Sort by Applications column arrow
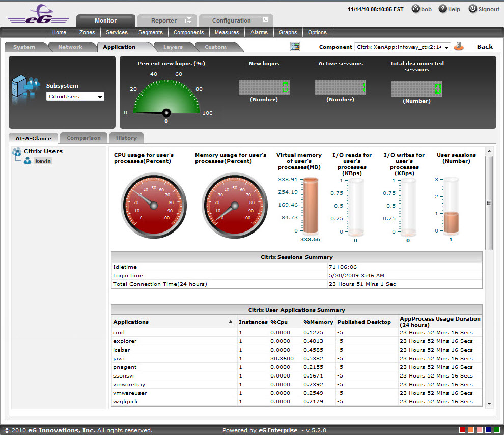Viewport: 504px width, 435px height. [231, 322]
